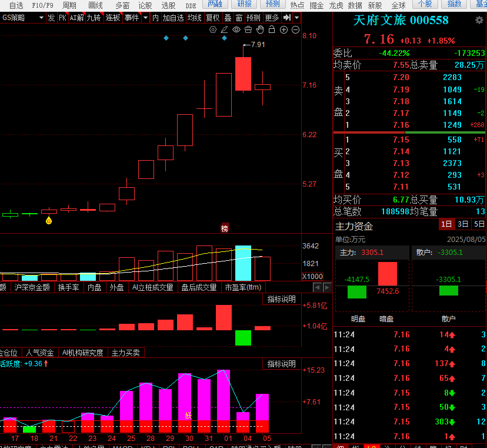Open AI解 analysis tool
Screen dimensions: 487x448
coord(76,18)
